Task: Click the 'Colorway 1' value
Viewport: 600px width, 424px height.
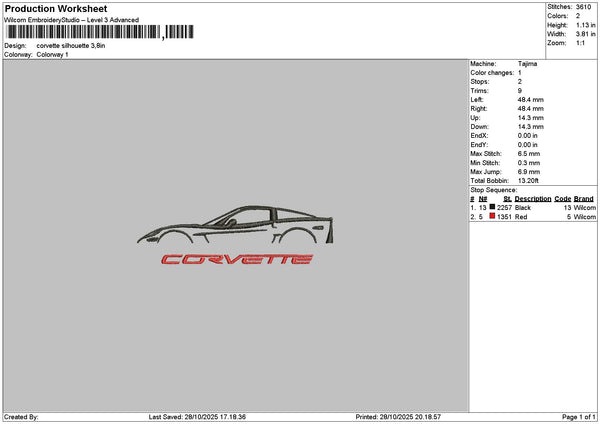Action: 52,55
